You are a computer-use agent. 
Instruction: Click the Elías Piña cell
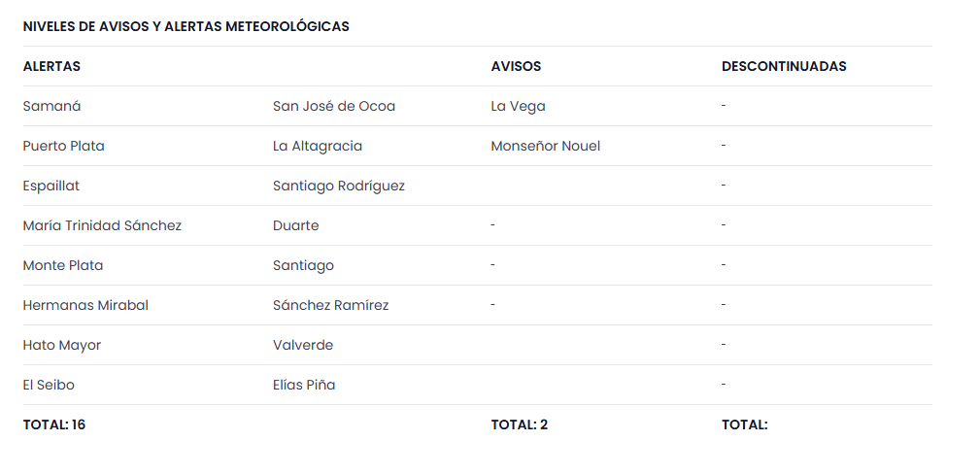tap(304, 385)
